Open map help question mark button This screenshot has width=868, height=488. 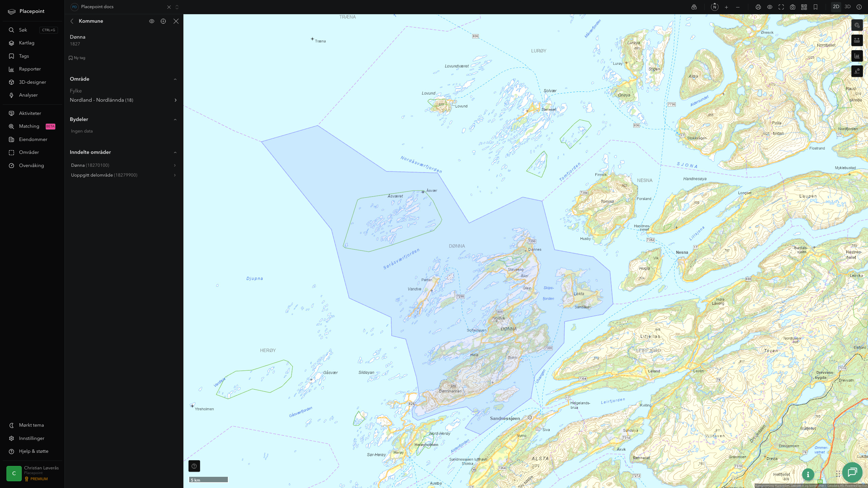194,466
